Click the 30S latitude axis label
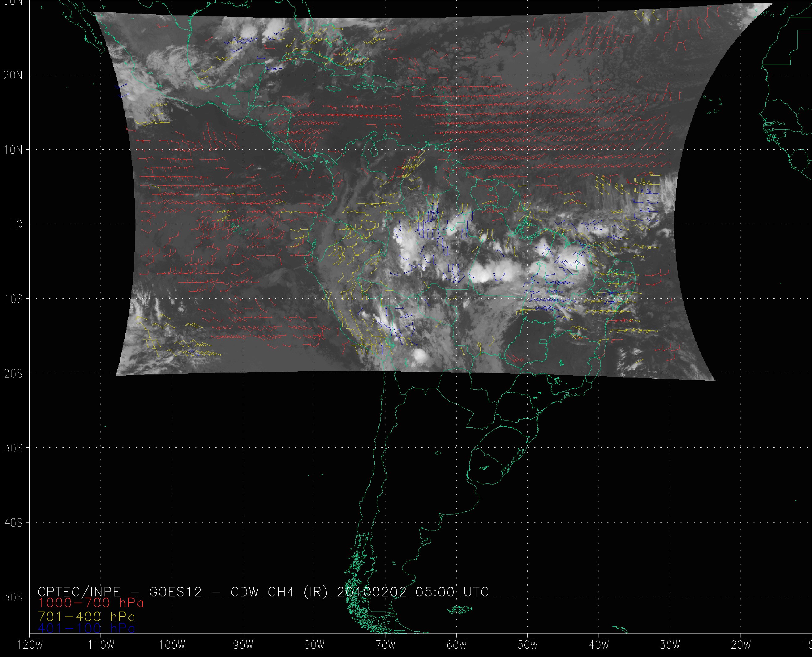 point(13,448)
